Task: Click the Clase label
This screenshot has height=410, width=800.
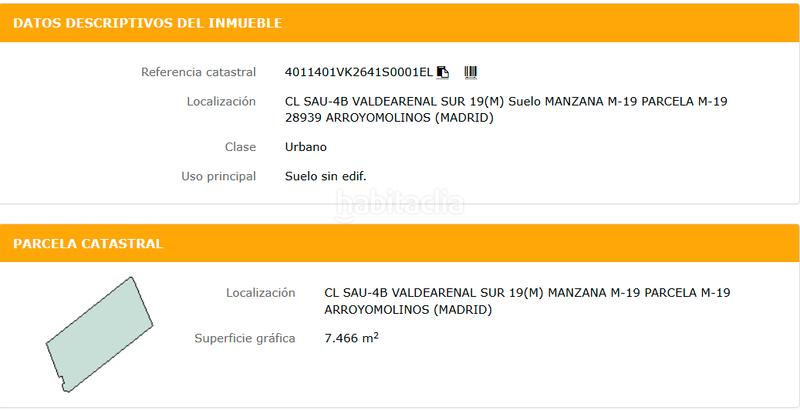Action: point(240,147)
